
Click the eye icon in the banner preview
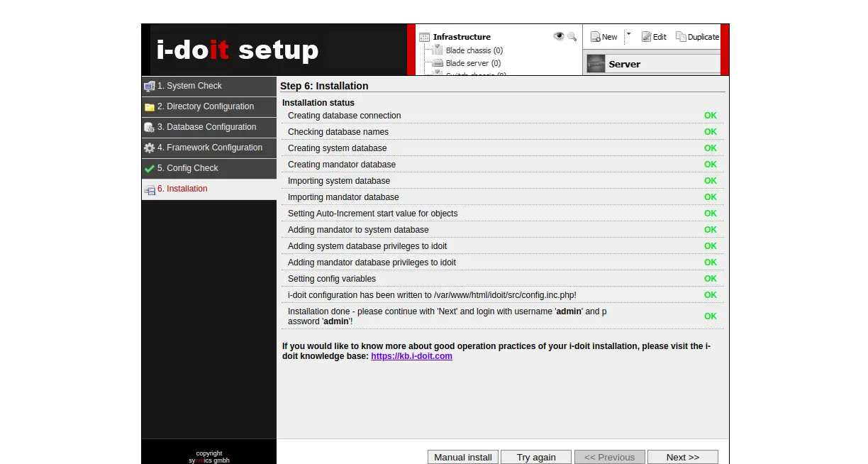(x=559, y=36)
